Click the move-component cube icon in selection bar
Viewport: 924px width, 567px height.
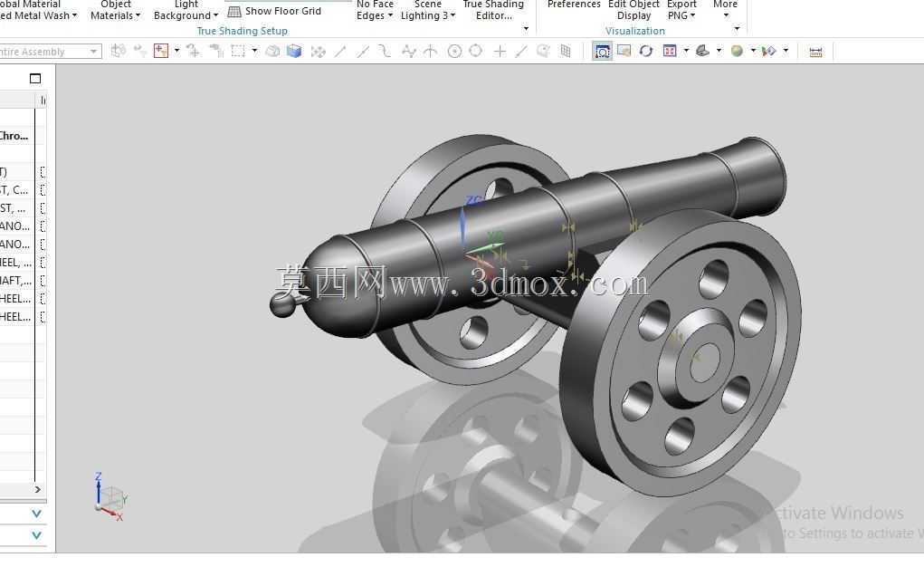point(119,52)
